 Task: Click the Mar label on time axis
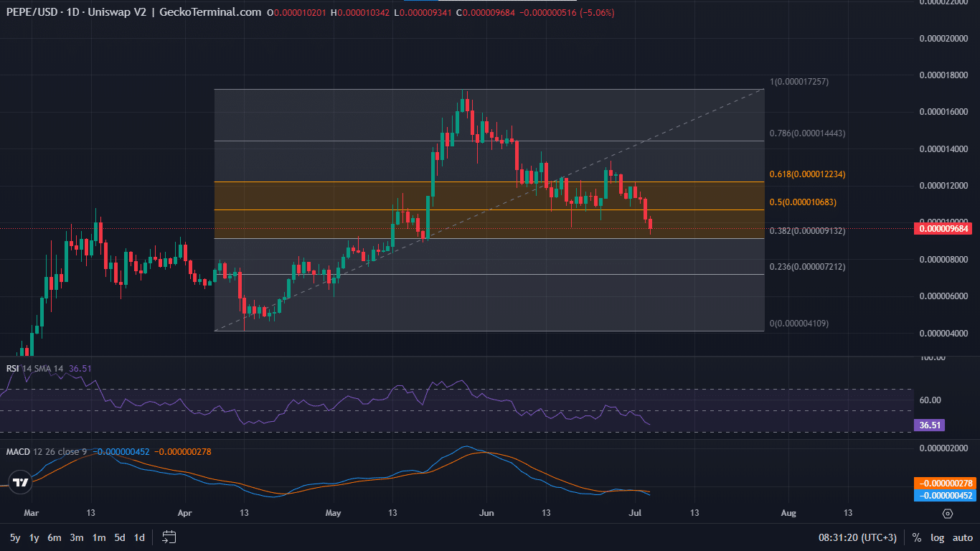tap(30, 513)
